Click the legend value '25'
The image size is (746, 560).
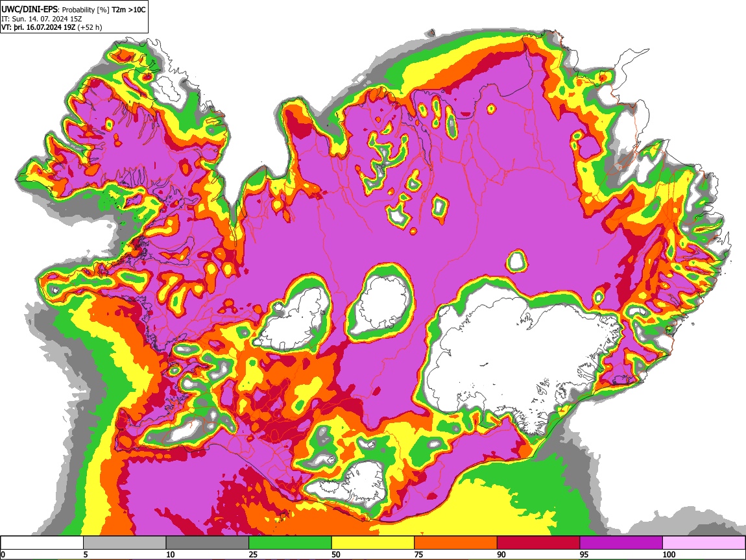[x=253, y=554]
